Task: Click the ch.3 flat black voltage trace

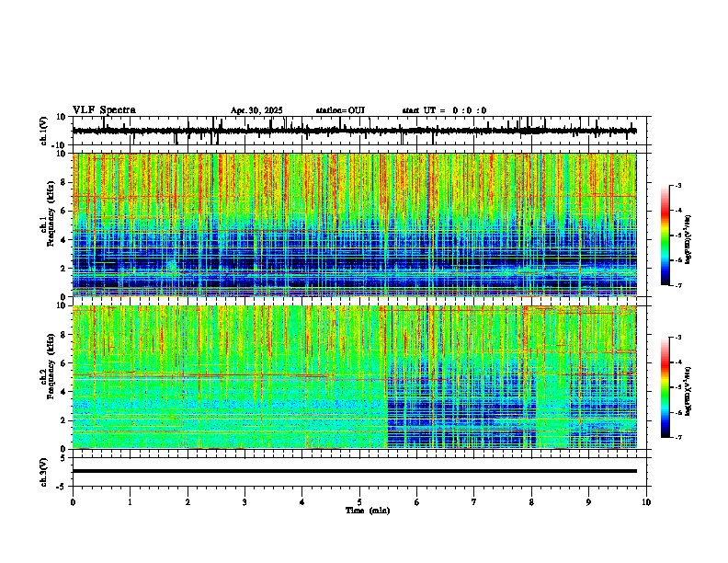Action: [x=355, y=471]
